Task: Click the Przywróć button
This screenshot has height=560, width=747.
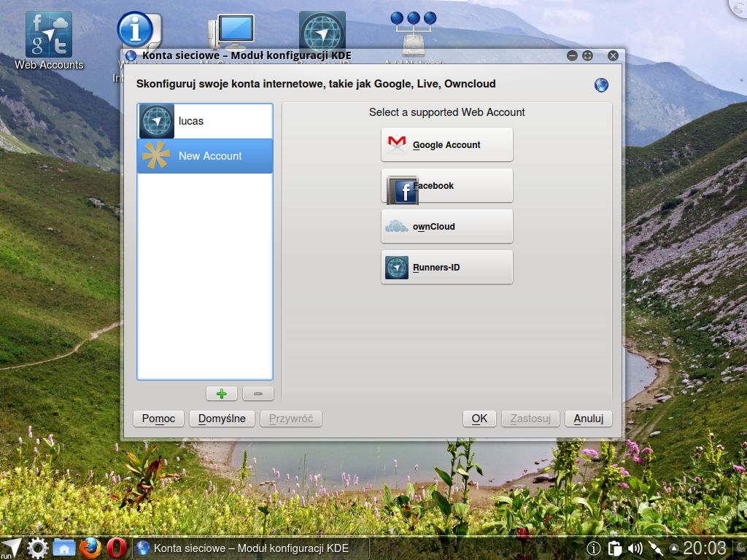Action: (x=291, y=419)
